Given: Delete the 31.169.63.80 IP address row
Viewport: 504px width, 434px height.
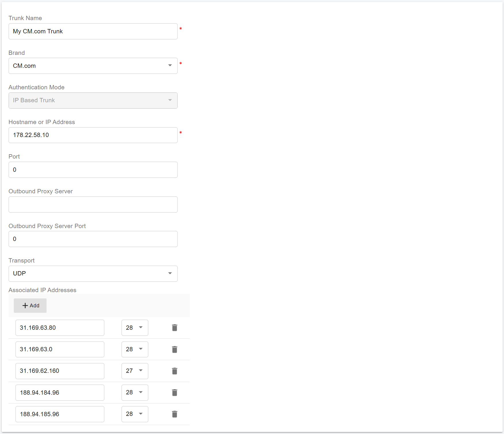Looking at the screenshot, I should click(174, 328).
